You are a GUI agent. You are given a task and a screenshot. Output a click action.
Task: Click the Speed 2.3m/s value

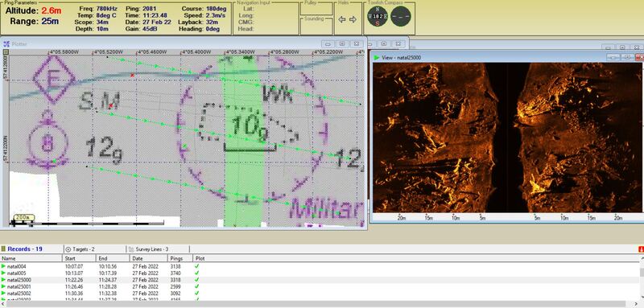click(x=216, y=15)
